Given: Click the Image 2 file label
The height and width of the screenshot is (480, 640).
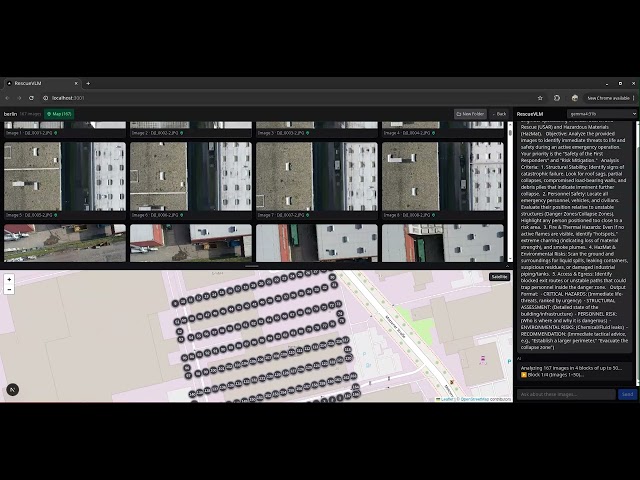Looking at the screenshot, I should [x=157, y=133].
